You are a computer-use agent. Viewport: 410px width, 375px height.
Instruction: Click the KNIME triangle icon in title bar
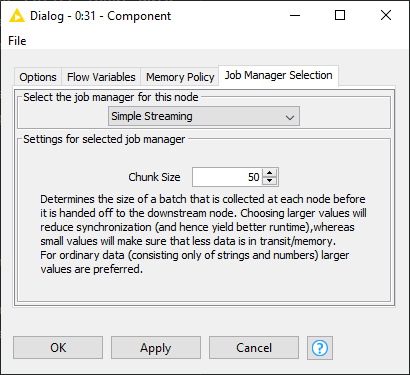click(17, 15)
